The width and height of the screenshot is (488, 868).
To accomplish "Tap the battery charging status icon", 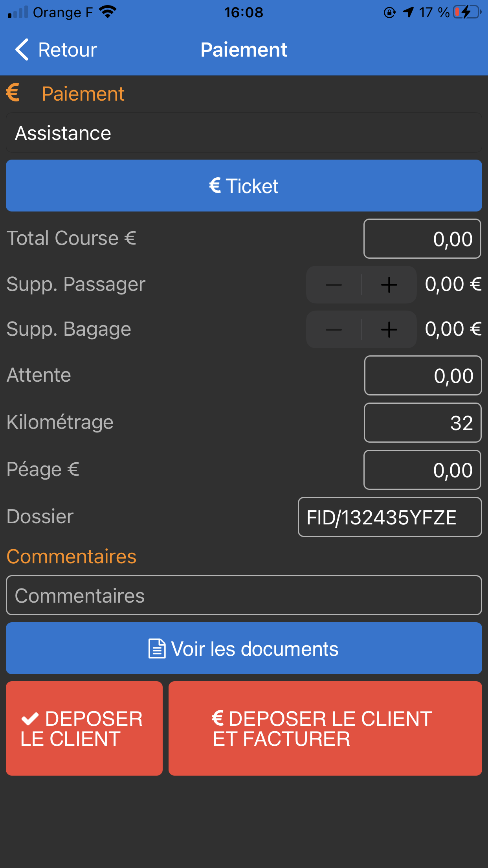I will 467,12.
